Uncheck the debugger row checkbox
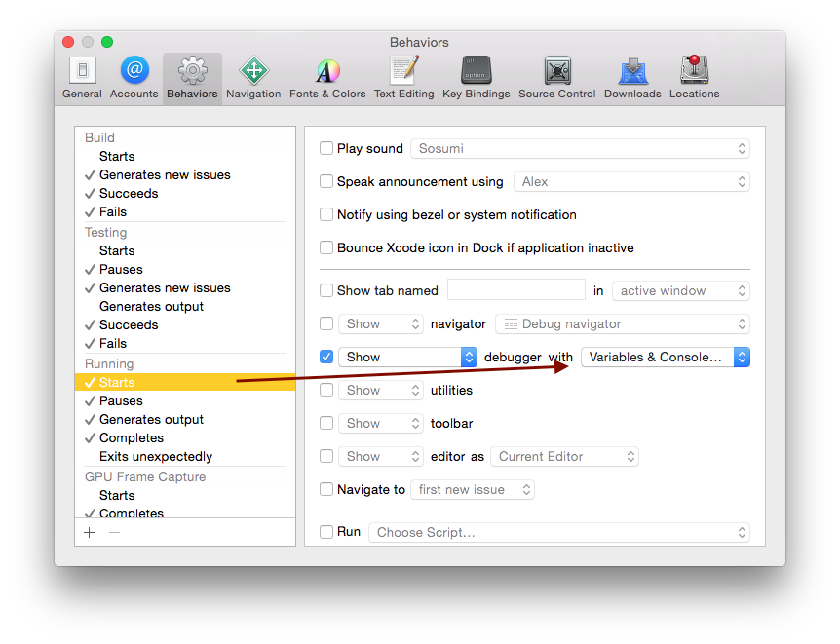The width and height of the screenshot is (840, 644). 326,357
